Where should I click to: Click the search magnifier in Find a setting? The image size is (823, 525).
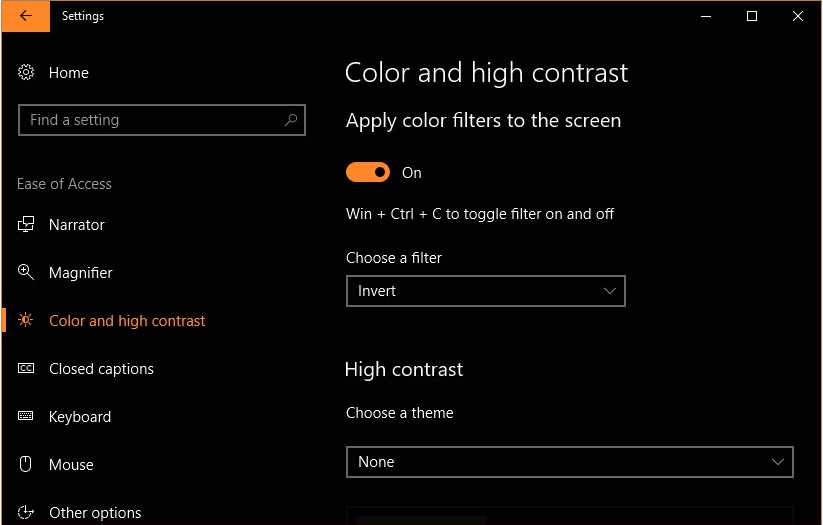291,120
